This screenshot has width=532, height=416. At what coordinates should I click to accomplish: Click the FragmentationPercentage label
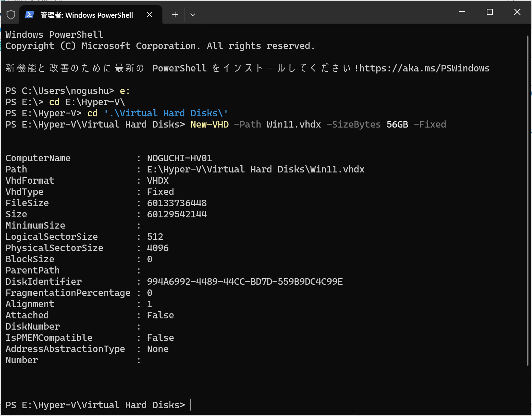tap(68, 293)
